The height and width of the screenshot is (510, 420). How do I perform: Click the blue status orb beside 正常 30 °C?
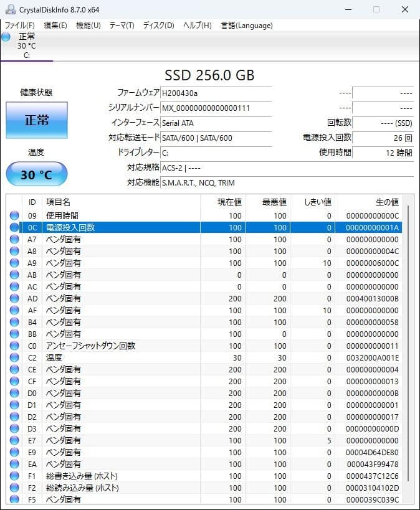[6, 37]
